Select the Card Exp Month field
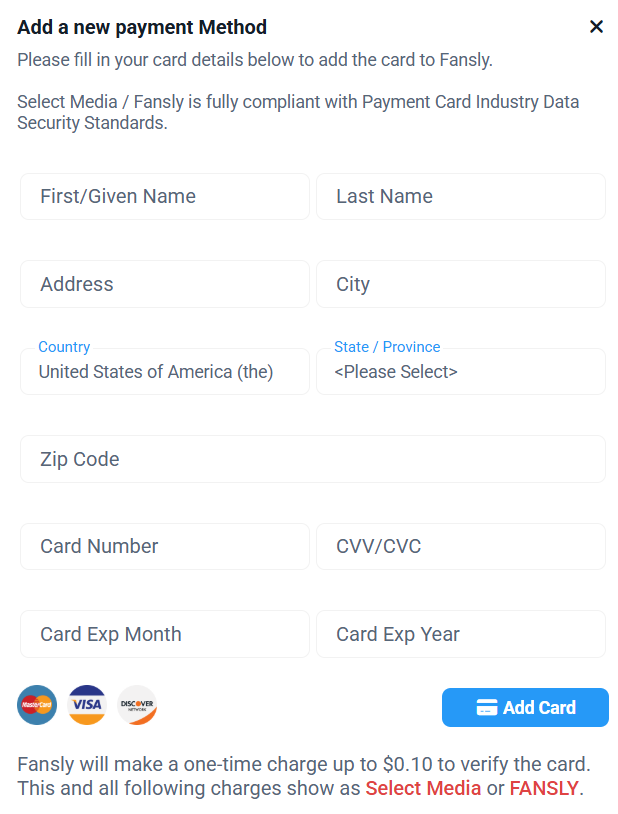 pos(165,634)
